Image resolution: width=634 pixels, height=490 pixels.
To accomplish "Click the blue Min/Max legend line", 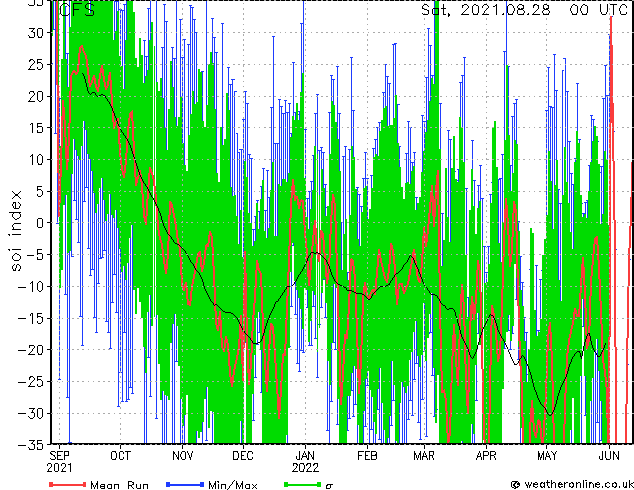I will tap(185, 484).
